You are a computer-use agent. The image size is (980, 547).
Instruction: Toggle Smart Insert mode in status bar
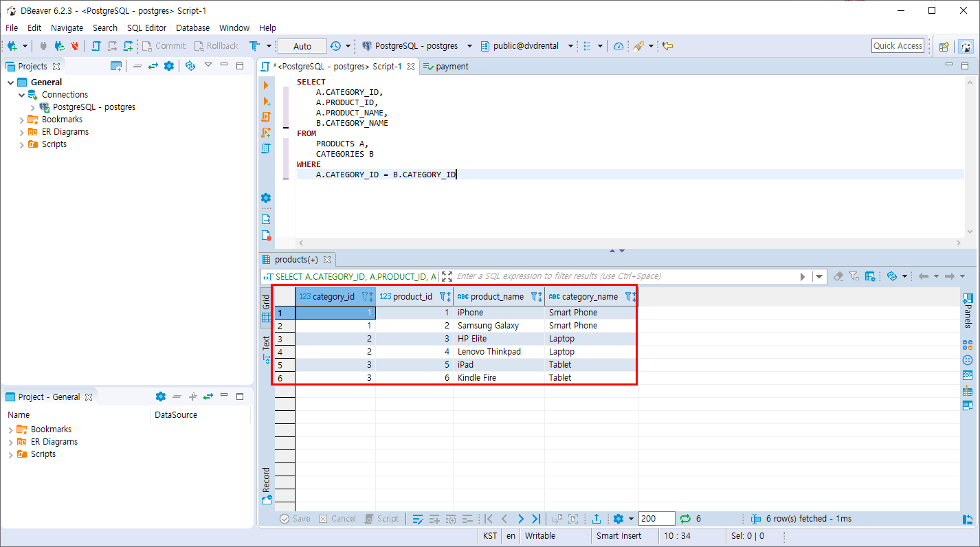tap(619, 536)
